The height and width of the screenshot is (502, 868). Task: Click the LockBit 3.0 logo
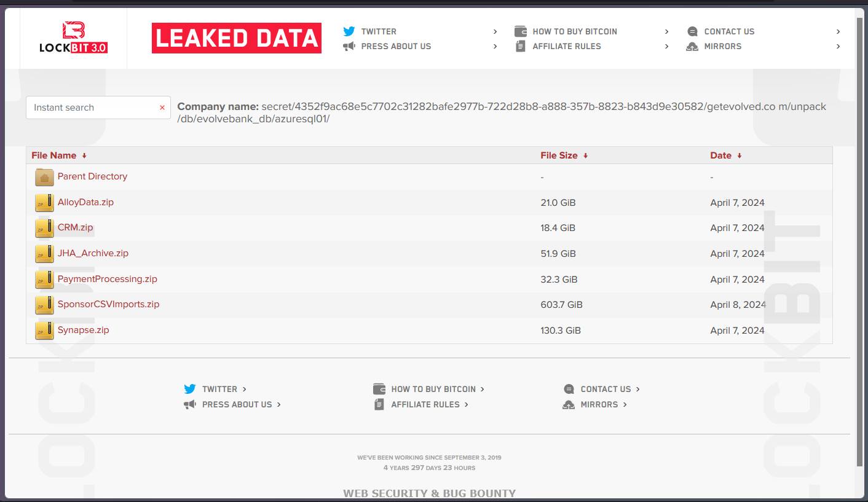[73, 38]
